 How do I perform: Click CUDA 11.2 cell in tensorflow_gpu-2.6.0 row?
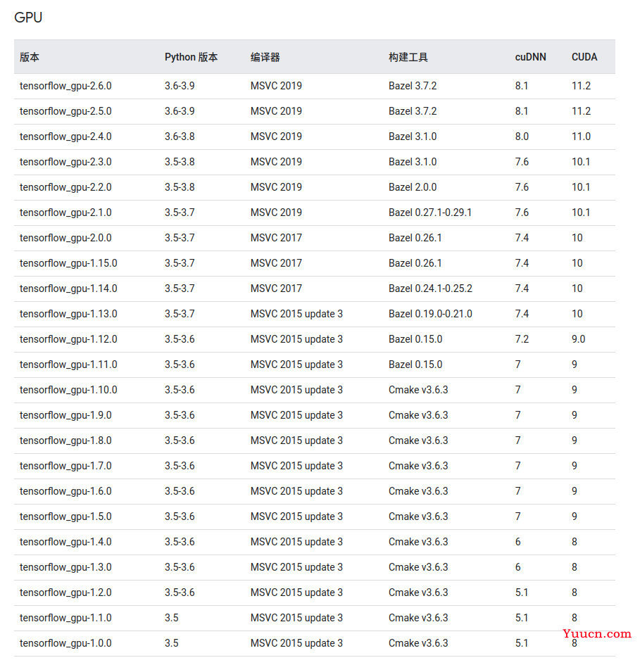pos(582,86)
